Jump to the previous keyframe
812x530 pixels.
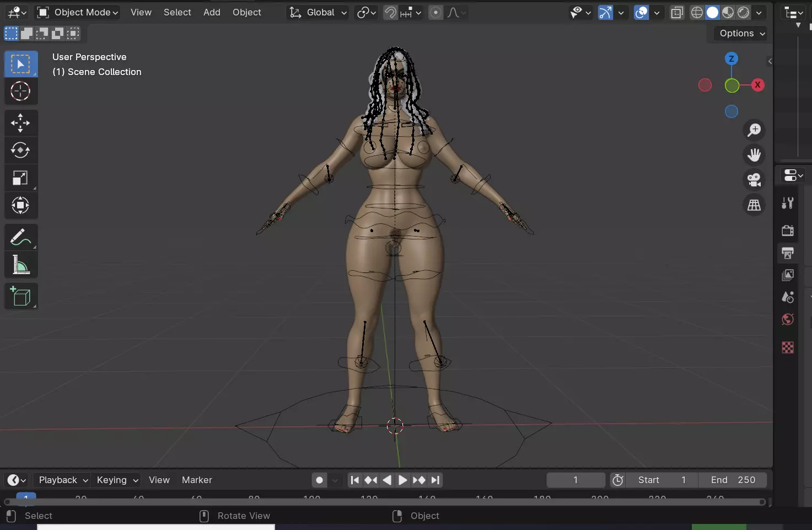point(371,480)
